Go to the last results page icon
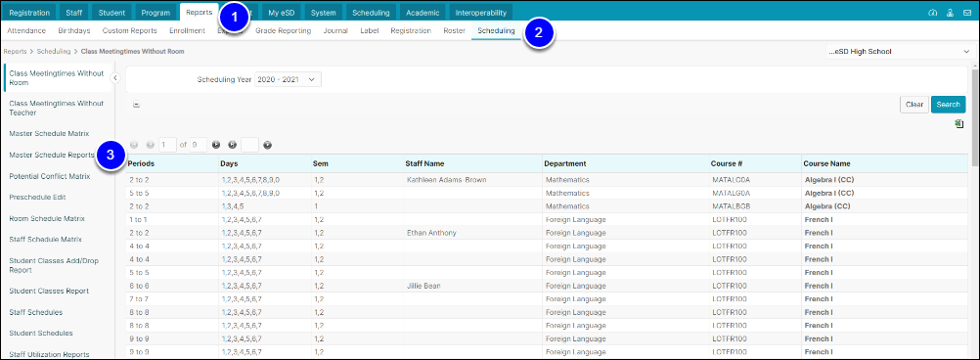Viewport: 980px width, 360px height. click(x=232, y=145)
